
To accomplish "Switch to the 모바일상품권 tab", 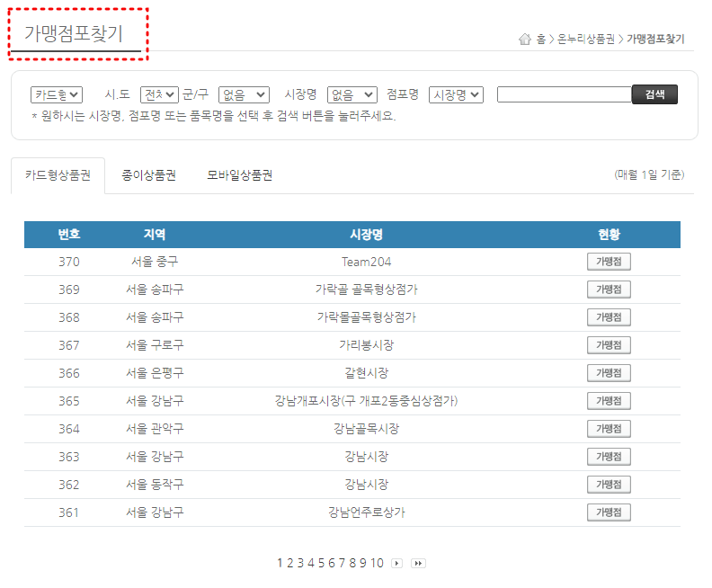I will [x=239, y=175].
